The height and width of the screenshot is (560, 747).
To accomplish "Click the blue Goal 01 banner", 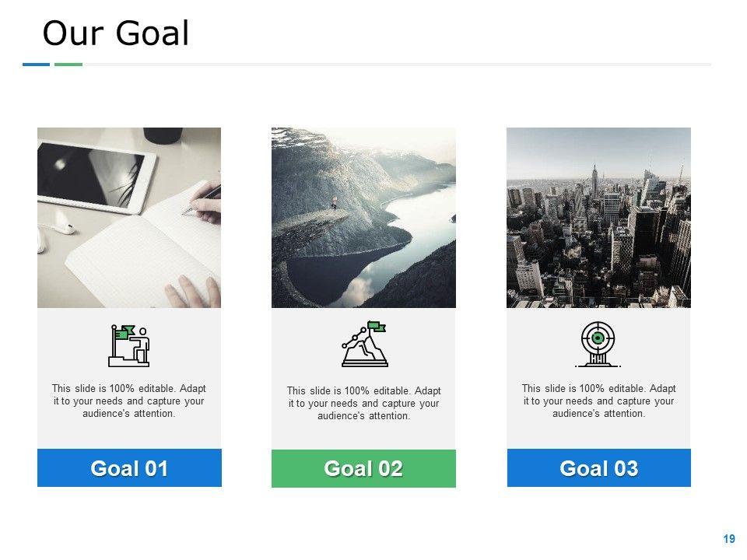I will click(x=129, y=467).
